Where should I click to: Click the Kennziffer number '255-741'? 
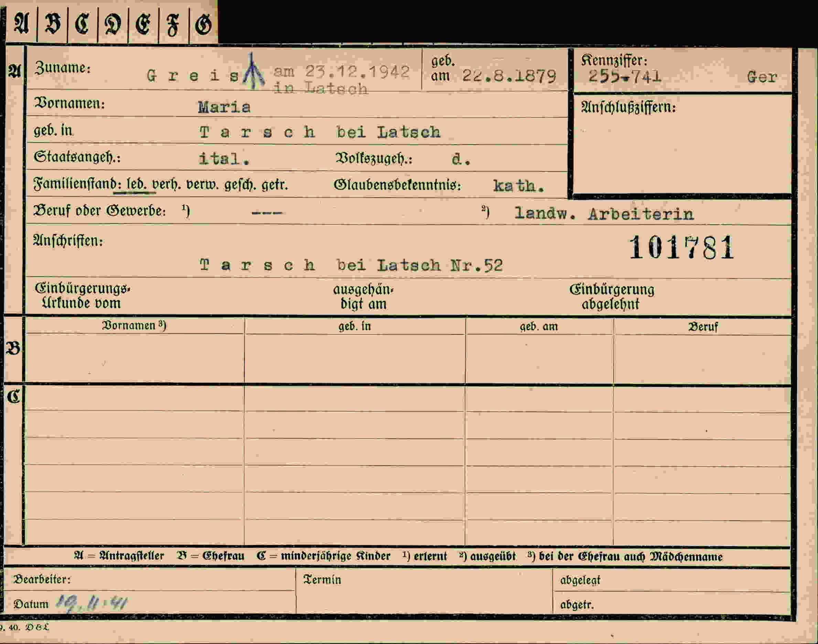point(625,76)
